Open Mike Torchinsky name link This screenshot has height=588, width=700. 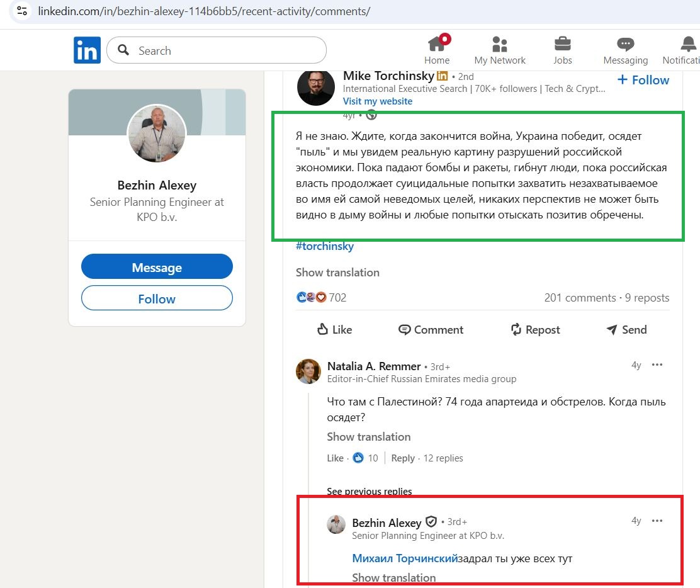pos(388,76)
